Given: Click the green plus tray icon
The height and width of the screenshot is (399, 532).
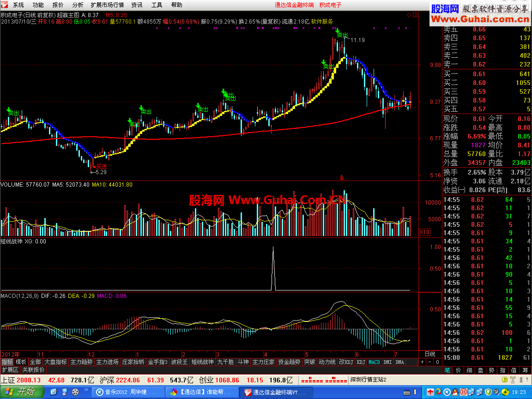Looking at the screenshot, I should point(505,392).
